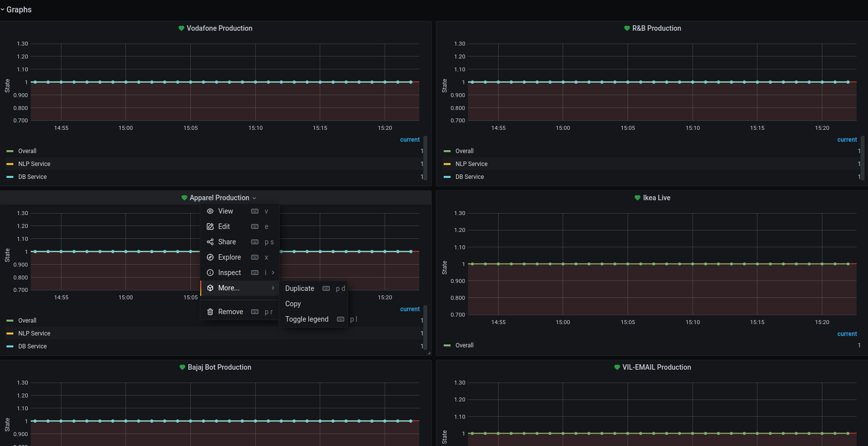Choose Toggle legend in the submenu
Image resolution: width=868 pixels, height=446 pixels.
(x=306, y=319)
